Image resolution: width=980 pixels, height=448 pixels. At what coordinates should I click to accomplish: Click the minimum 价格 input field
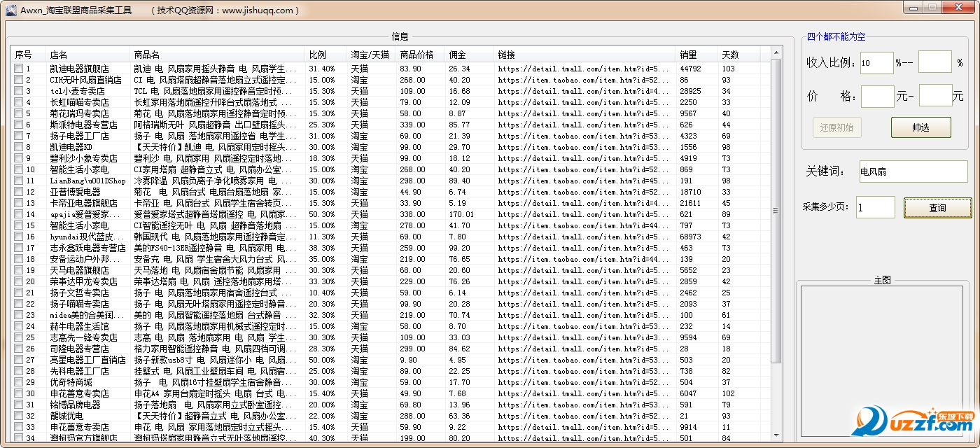coord(877,96)
